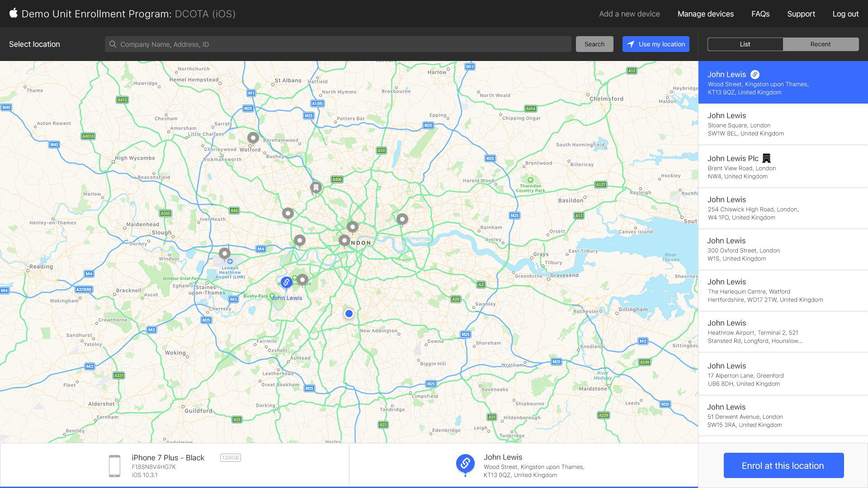868x488 pixels.
Task: Click the serial number F18SN8V4HG7K
Action: coord(154,467)
